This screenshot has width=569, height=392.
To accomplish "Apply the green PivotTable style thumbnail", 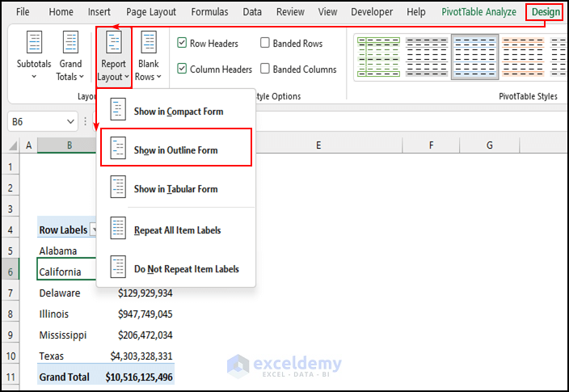I will (378, 57).
